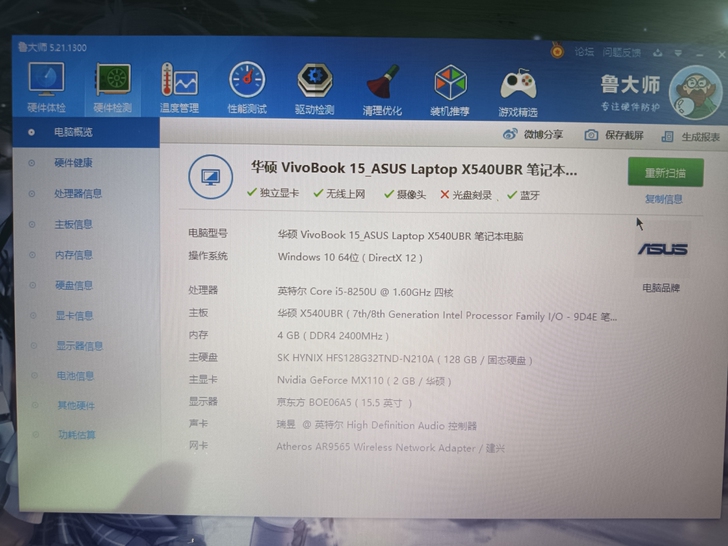This screenshot has width=728, height=546.
Task: Click the update download icon in title bar
Action: click(657, 53)
